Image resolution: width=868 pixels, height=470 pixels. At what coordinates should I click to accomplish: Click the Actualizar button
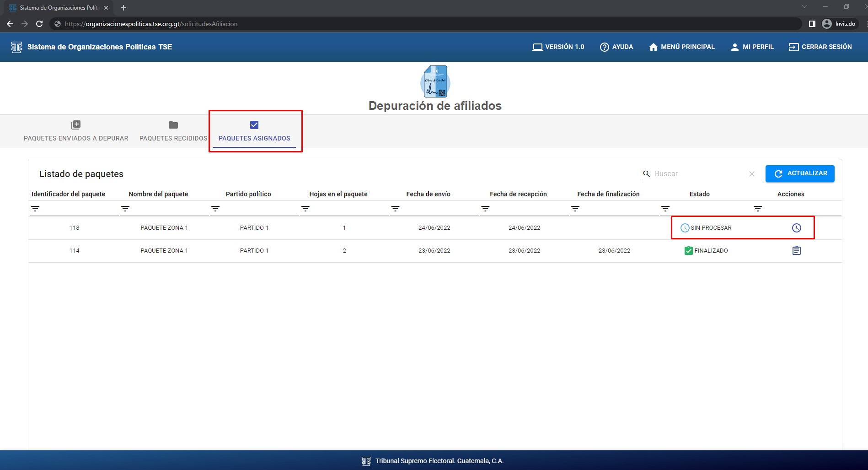coord(799,173)
